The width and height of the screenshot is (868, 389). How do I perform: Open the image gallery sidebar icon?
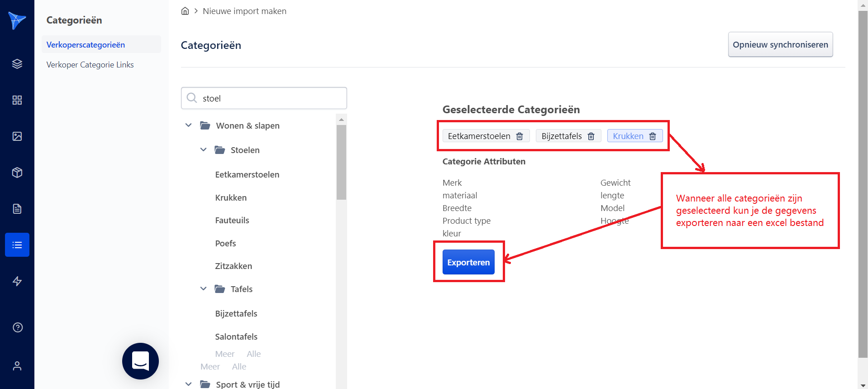[x=17, y=136]
